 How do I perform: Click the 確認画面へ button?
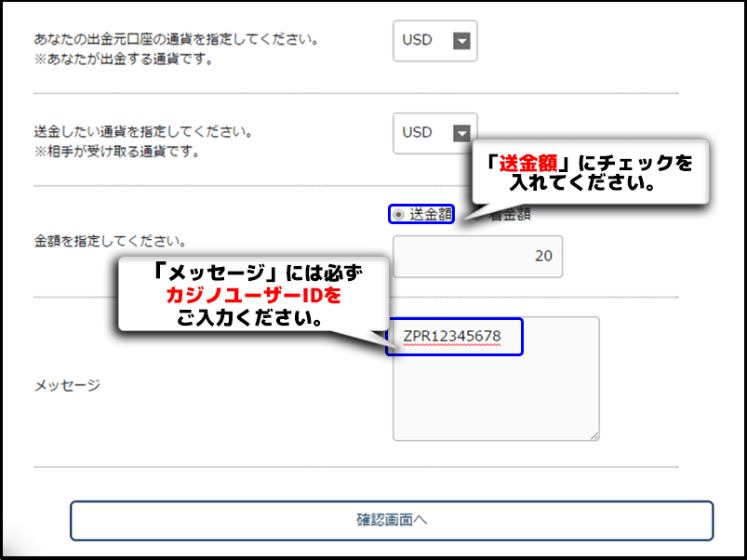point(392,521)
